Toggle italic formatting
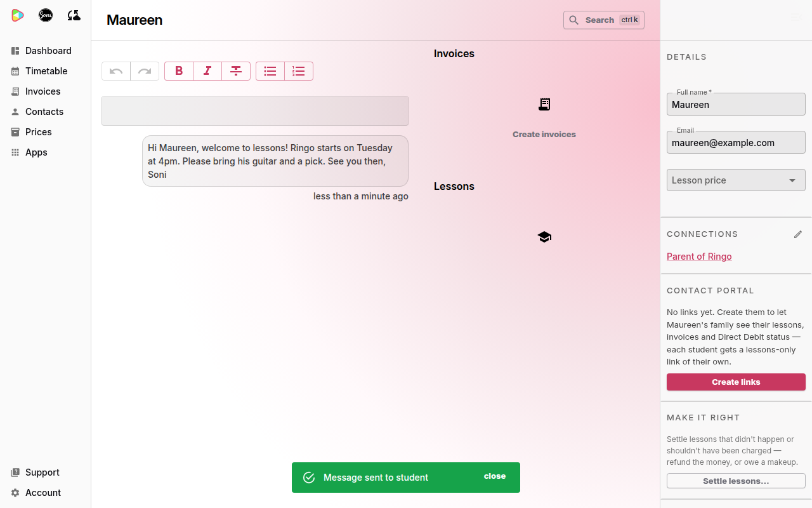 [x=207, y=71]
